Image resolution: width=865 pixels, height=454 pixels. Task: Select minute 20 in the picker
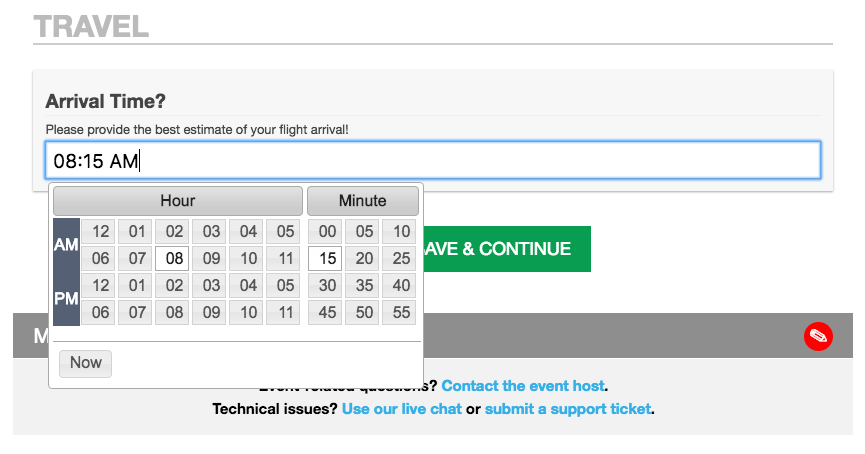coord(364,259)
